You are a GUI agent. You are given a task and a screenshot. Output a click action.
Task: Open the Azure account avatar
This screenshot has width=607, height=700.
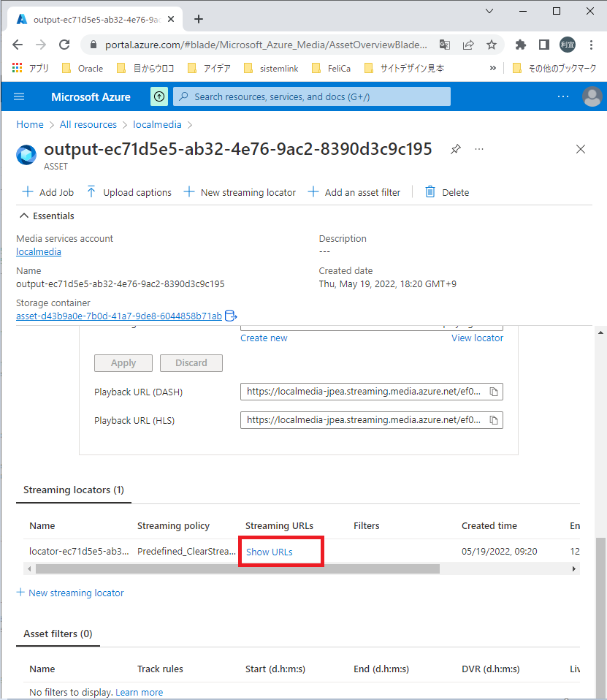(x=592, y=96)
